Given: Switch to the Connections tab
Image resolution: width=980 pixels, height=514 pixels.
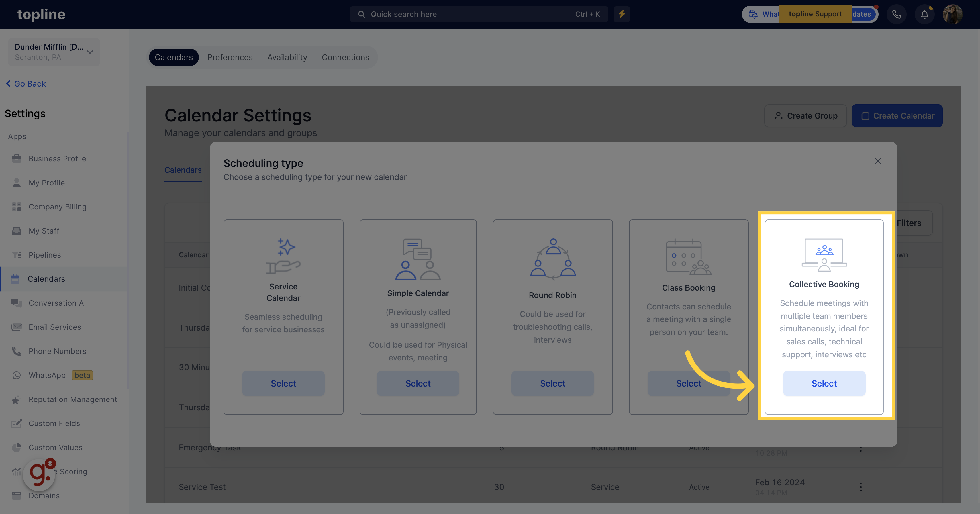Looking at the screenshot, I should [x=346, y=57].
